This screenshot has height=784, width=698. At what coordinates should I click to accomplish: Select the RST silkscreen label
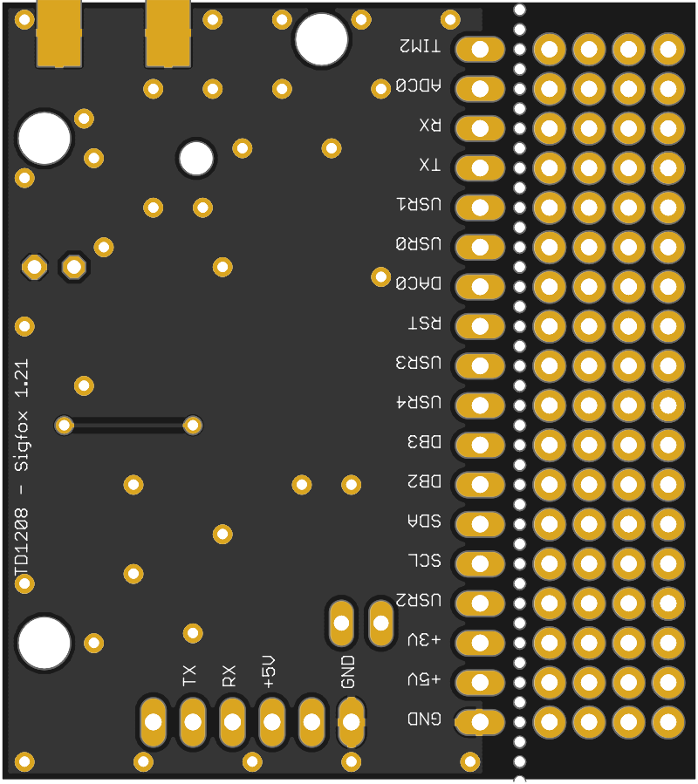(x=425, y=323)
